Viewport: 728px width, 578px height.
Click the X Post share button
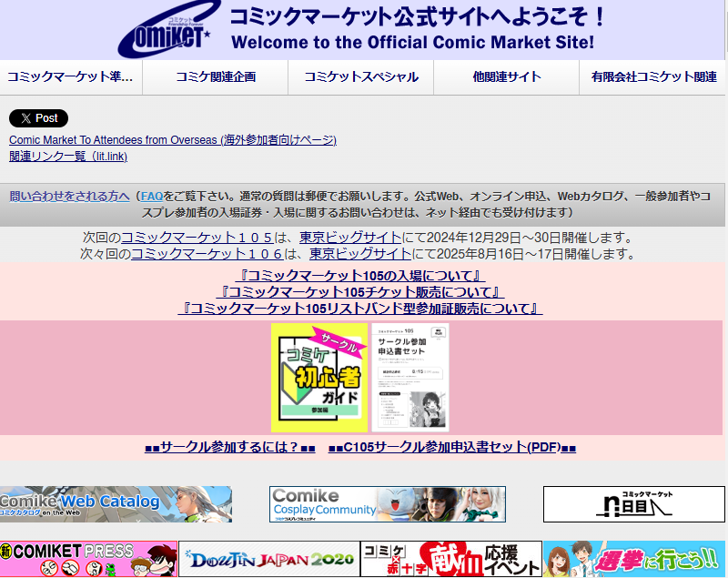(x=38, y=118)
